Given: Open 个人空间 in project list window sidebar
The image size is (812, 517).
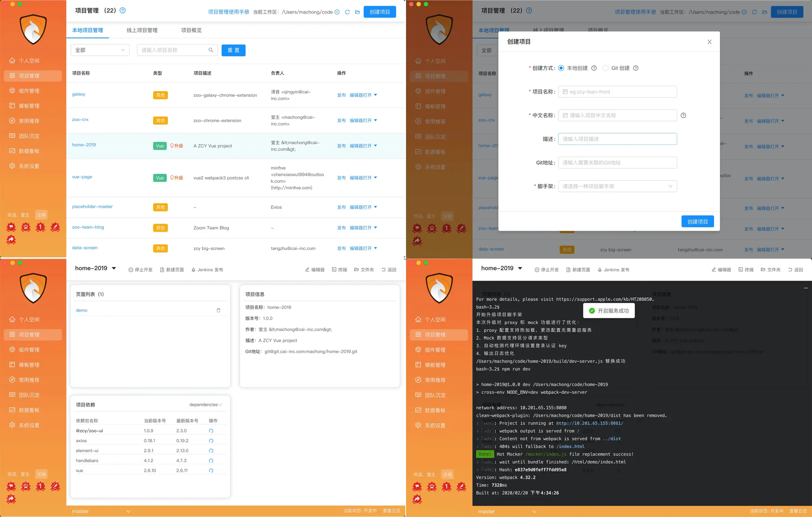Looking at the screenshot, I should click(x=24, y=61).
